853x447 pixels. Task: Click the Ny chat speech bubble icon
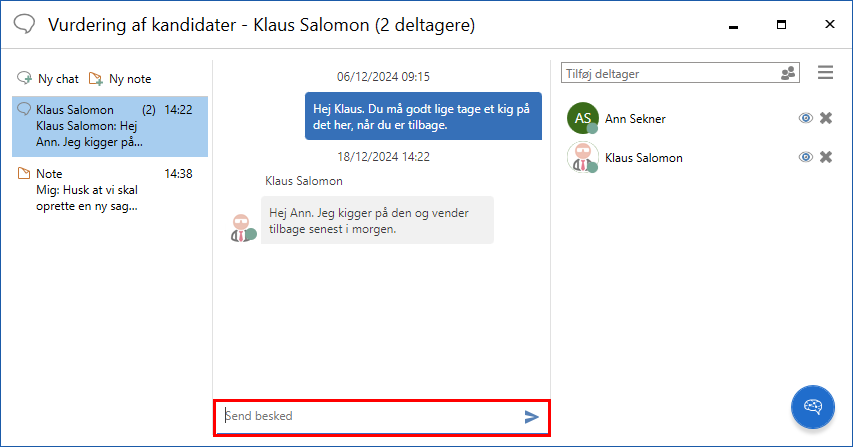(25, 78)
